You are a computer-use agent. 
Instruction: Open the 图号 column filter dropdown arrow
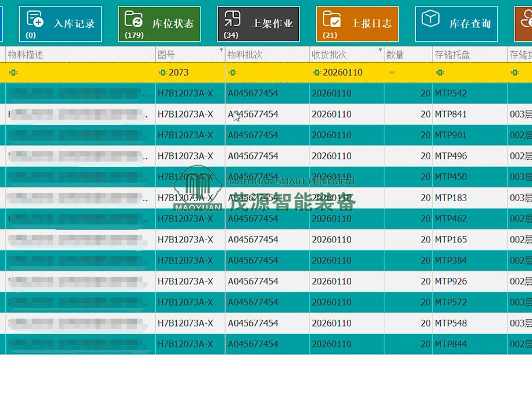coord(221,50)
